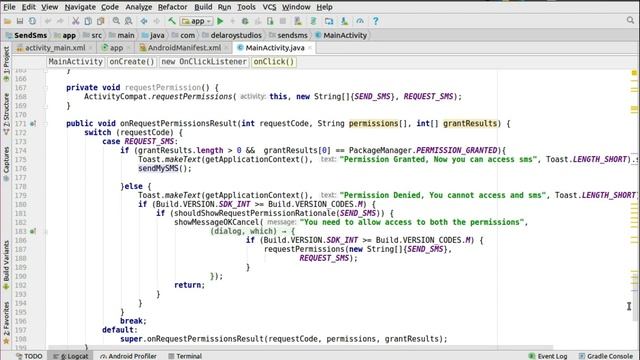Click the new OnClickListener breadcrumb
Screen dimensions: 640x360
click(x=204, y=62)
